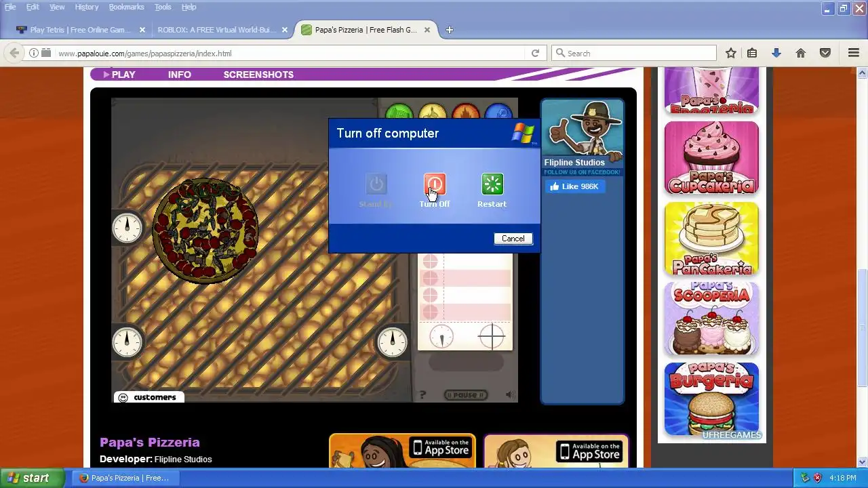
Task: Open the blue Cutting Station button
Action: tap(499, 113)
